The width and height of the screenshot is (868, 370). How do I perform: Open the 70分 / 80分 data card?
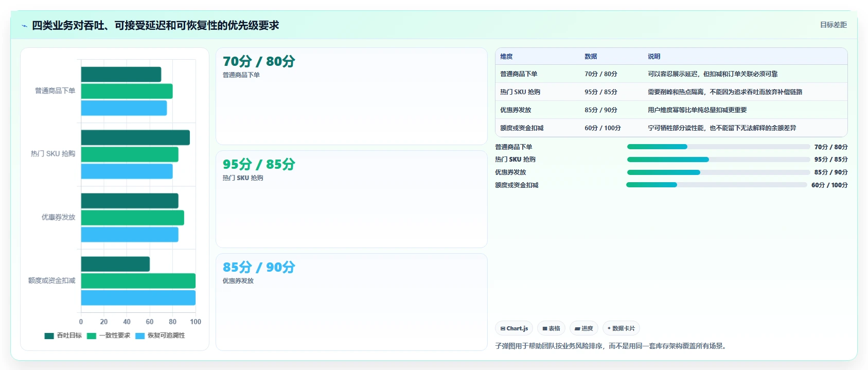click(x=351, y=96)
